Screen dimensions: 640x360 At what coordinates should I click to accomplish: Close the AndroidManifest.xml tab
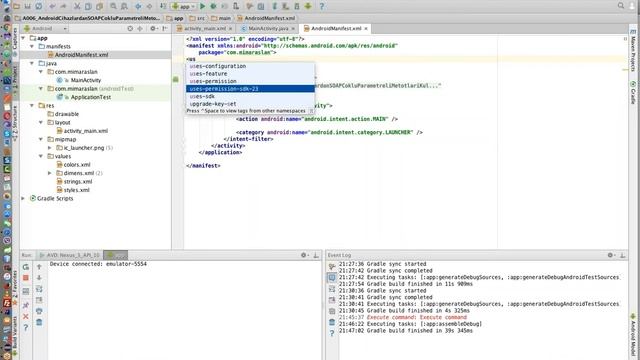tap(366, 29)
